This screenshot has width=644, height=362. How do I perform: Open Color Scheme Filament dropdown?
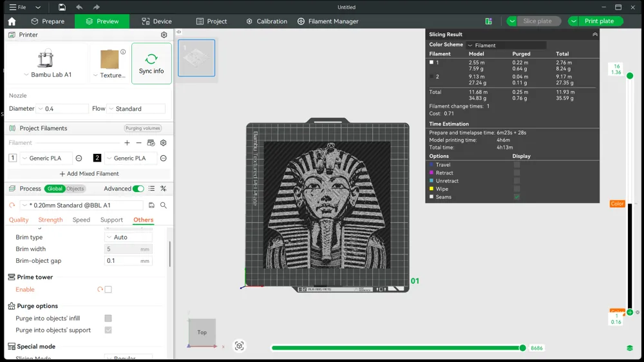coord(507,45)
